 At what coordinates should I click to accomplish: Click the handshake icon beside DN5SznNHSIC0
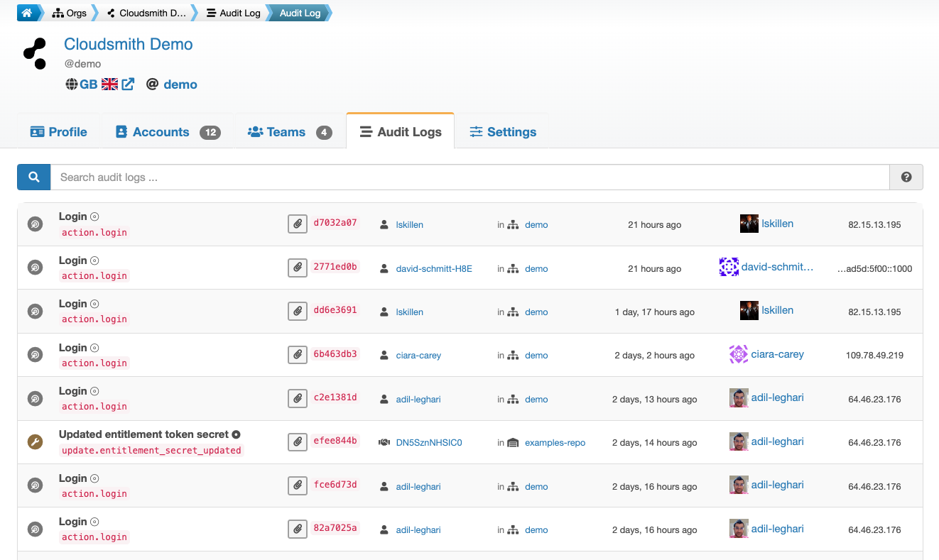point(384,443)
